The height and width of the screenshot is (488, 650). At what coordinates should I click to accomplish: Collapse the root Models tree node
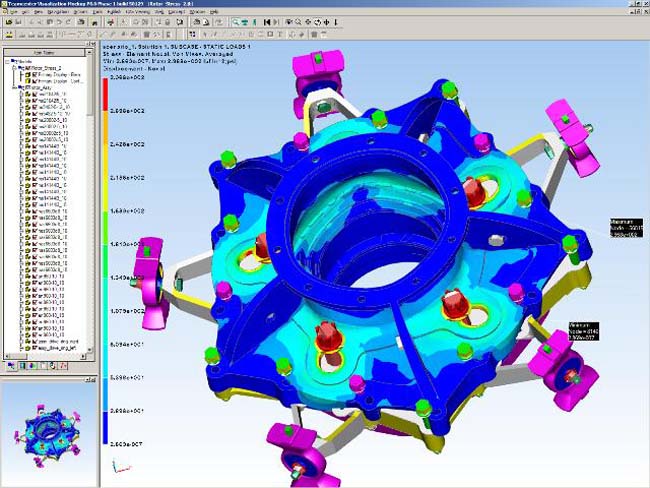pyautogui.click(x=8, y=60)
